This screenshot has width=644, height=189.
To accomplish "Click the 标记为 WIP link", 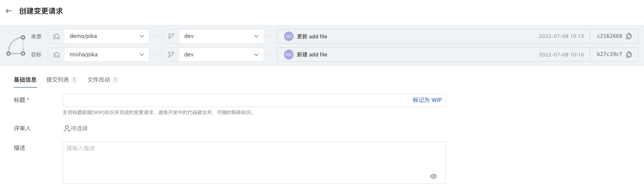I will click(427, 100).
